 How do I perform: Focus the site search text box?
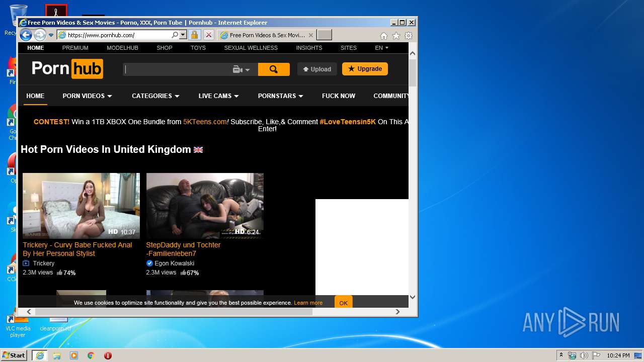pos(177,69)
